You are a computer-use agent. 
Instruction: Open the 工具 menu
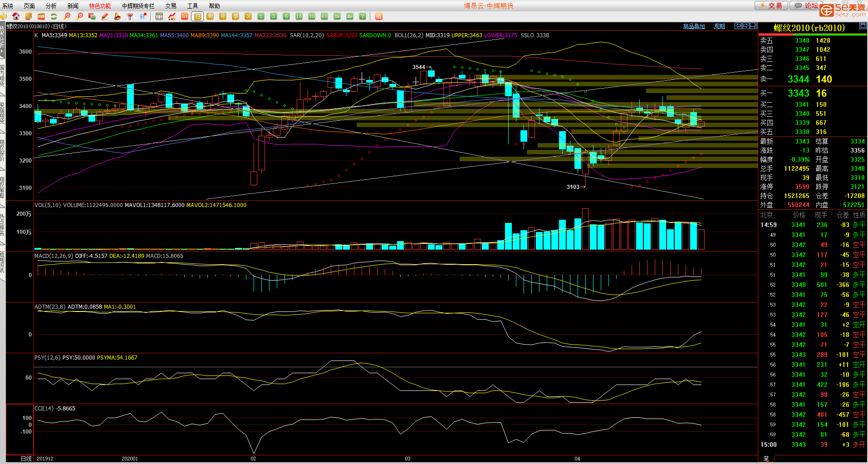pyautogui.click(x=193, y=6)
